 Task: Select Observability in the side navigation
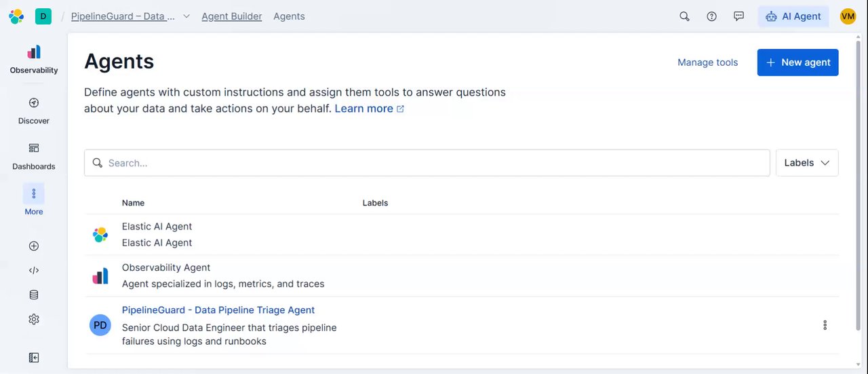click(x=34, y=59)
